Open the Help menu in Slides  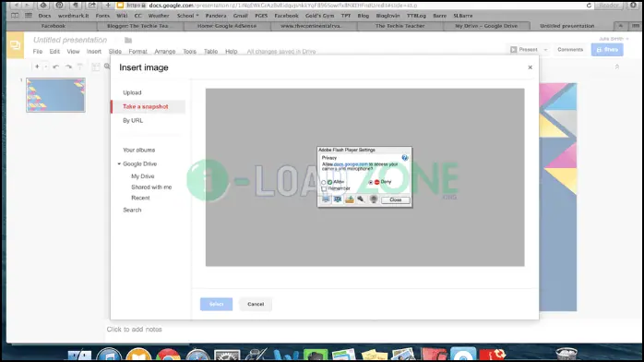(232, 52)
